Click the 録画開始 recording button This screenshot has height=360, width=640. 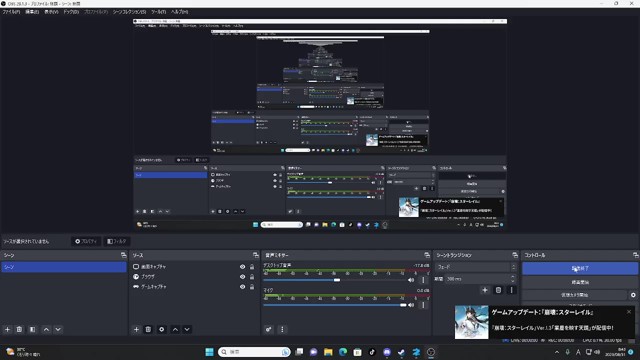(580, 282)
